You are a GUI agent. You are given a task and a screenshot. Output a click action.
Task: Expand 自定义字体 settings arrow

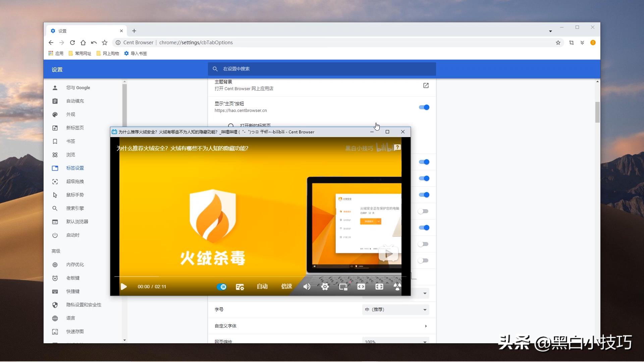click(426, 326)
